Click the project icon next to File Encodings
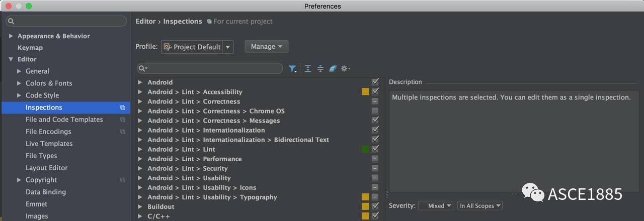This screenshot has height=221, width=644. point(123,132)
